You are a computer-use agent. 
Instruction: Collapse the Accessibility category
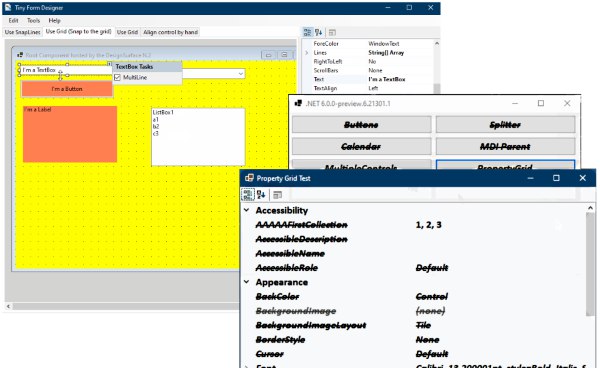point(247,210)
